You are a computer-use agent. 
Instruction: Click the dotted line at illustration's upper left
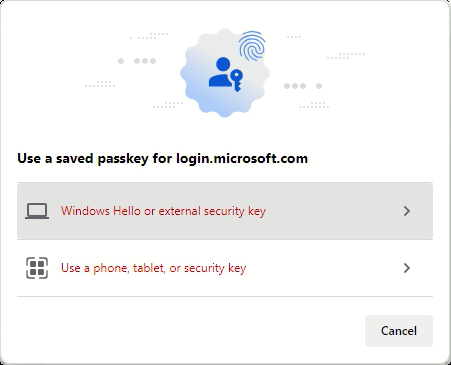tap(149, 36)
